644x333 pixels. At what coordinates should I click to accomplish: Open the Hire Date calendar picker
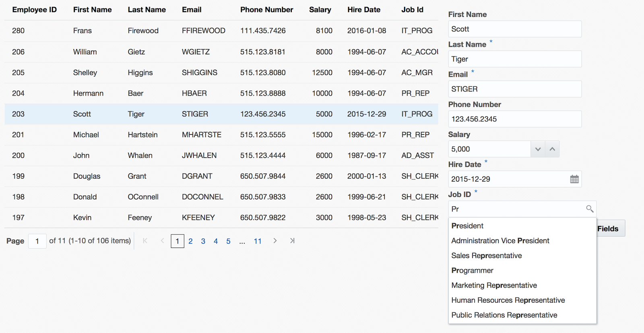[x=574, y=179]
